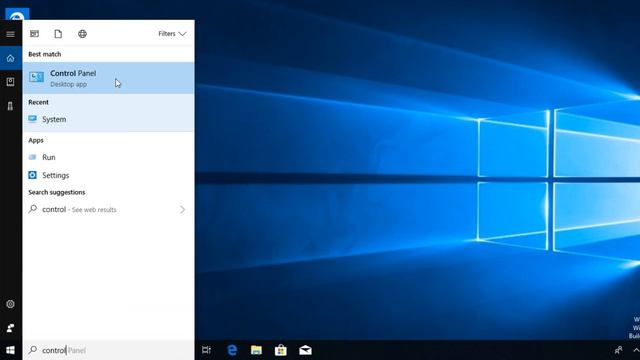The image size is (640, 360).
Task: Click the 'Search suggestions' heading text
Action: [x=57, y=192]
